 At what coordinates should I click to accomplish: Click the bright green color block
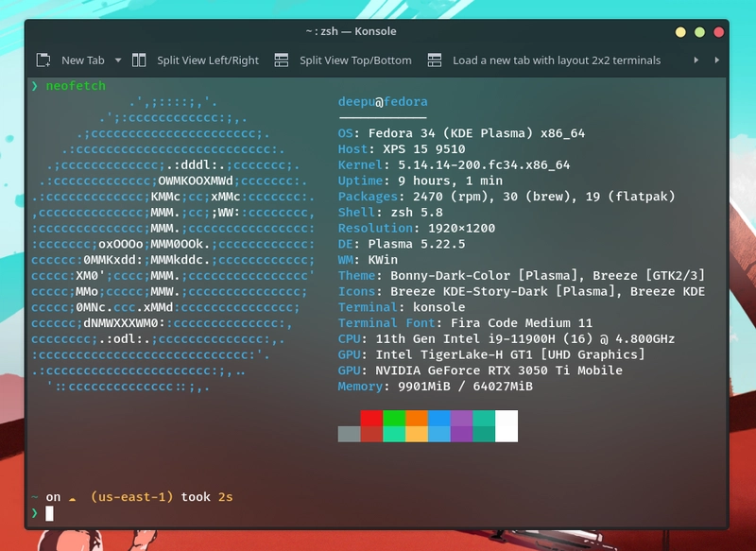coord(394,418)
